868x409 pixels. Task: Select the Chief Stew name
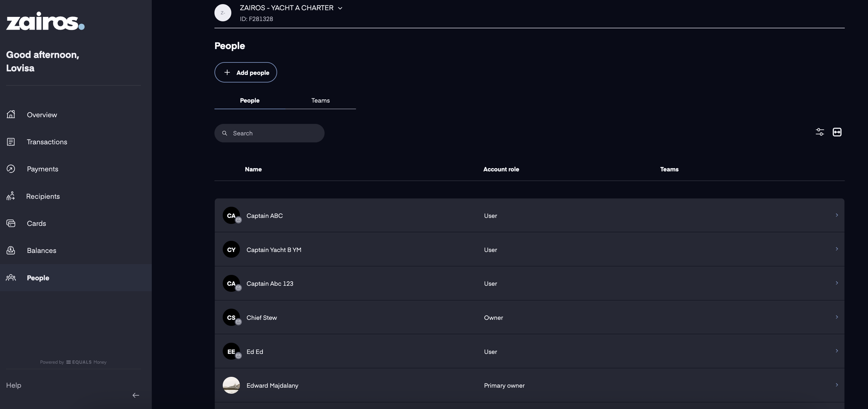262,318
